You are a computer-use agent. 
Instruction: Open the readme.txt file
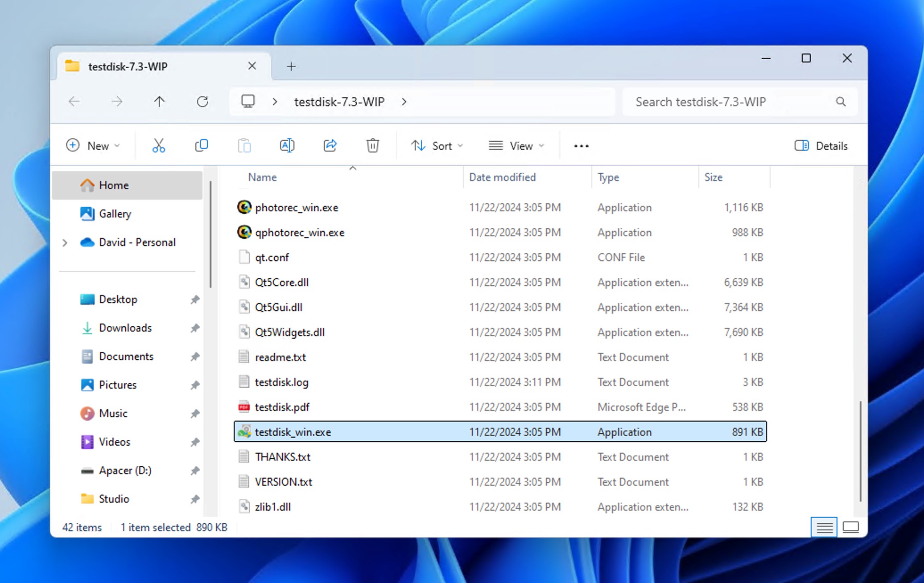pyautogui.click(x=280, y=357)
